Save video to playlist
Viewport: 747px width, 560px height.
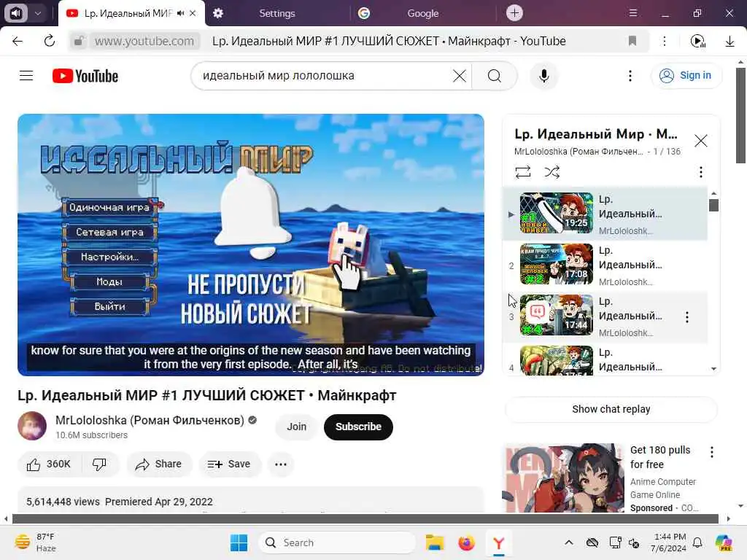[230, 464]
